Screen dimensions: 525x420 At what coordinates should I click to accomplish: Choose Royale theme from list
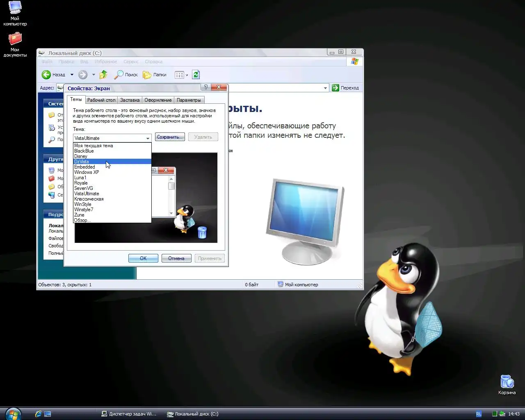(x=112, y=183)
